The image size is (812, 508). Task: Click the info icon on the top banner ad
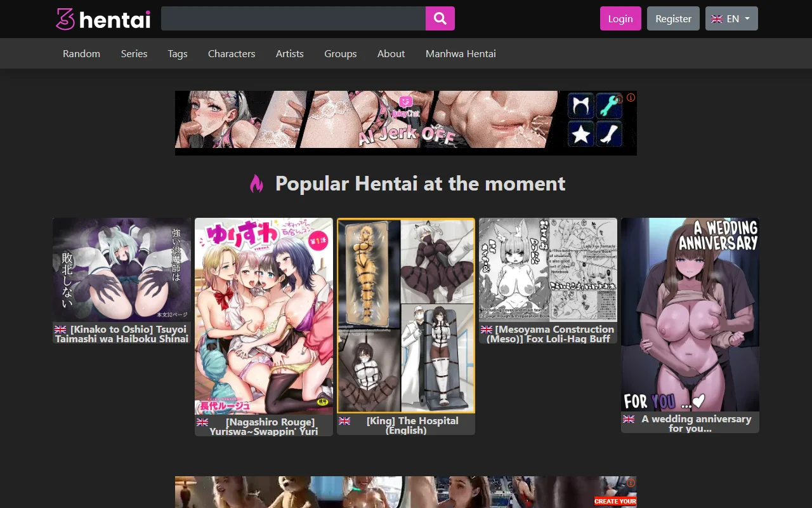click(630, 98)
